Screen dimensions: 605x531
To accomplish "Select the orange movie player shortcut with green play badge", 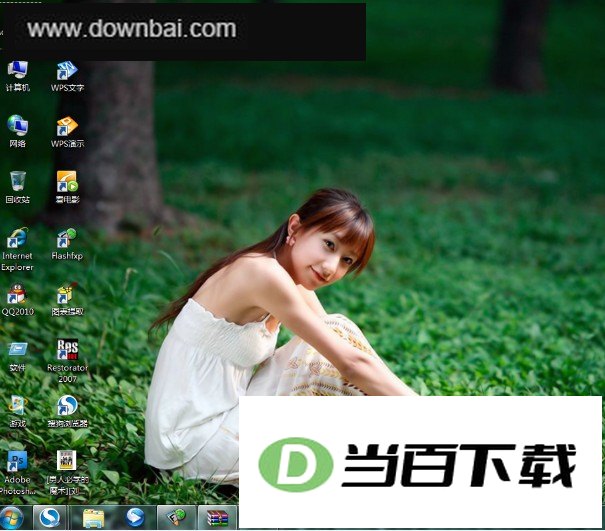I will 67,188.
